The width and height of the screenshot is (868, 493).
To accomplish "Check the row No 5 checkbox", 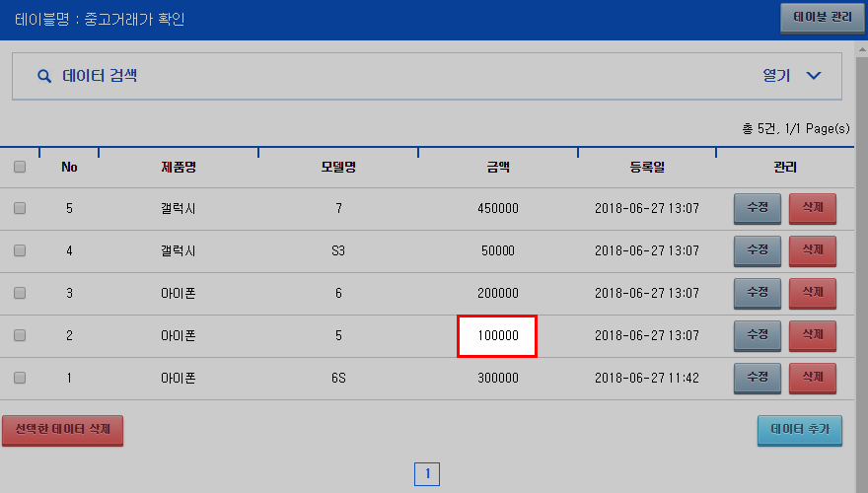I will [x=20, y=208].
